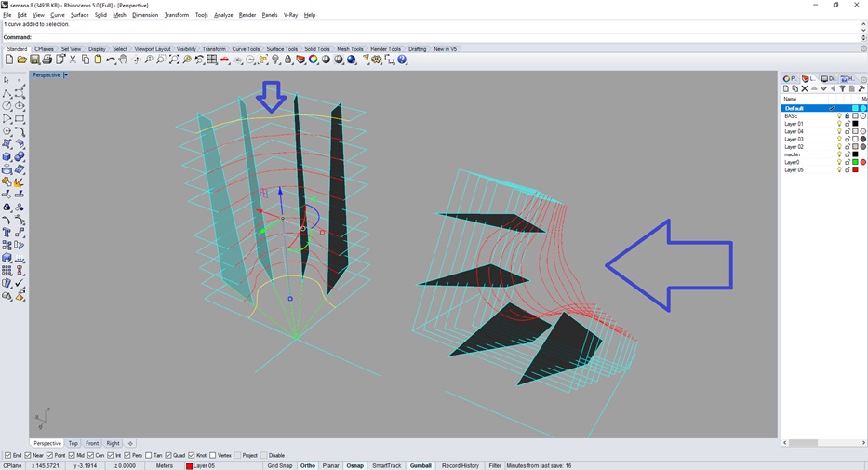This screenshot has height=470, width=868.
Task: Toggle Grid Snap in status bar
Action: coord(280,466)
